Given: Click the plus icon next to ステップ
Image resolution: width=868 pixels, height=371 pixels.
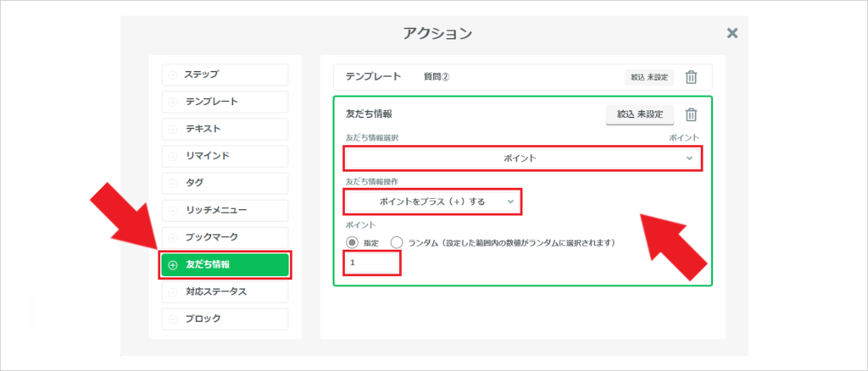Looking at the screenshot, I should tap(173, 75).
